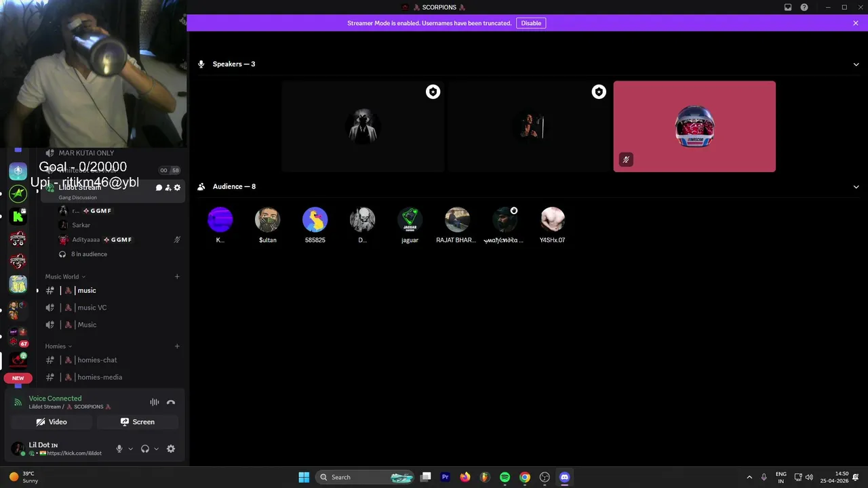The height and width of the screenshot is (488, 868).
Task: Open the green star server icon
Action: (18, 193)
